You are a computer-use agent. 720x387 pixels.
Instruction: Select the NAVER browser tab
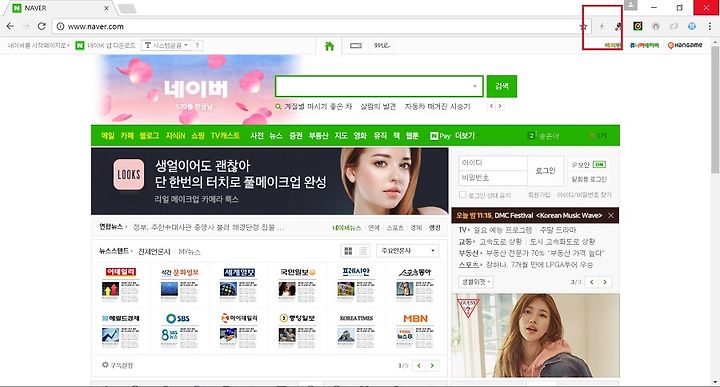click(x=61, y=8)
